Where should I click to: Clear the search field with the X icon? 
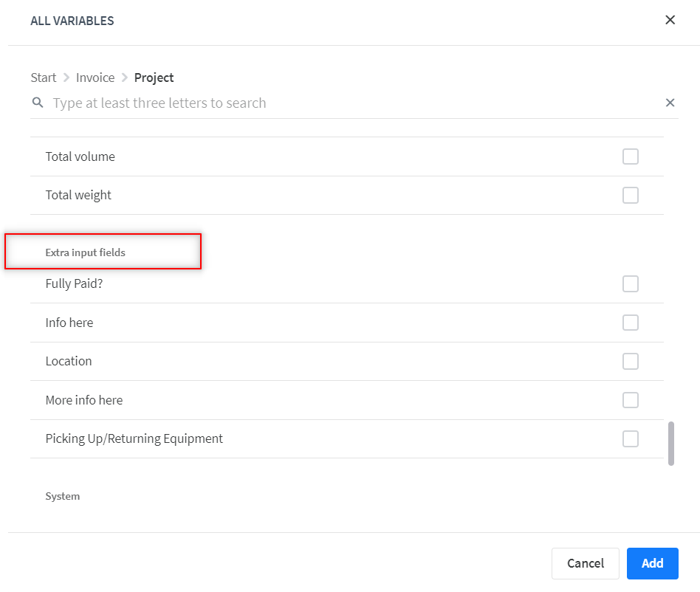click(670, 103)
